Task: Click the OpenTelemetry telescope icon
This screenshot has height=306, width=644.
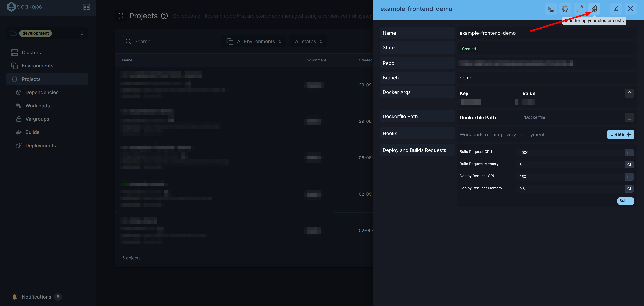Action: 579,9
